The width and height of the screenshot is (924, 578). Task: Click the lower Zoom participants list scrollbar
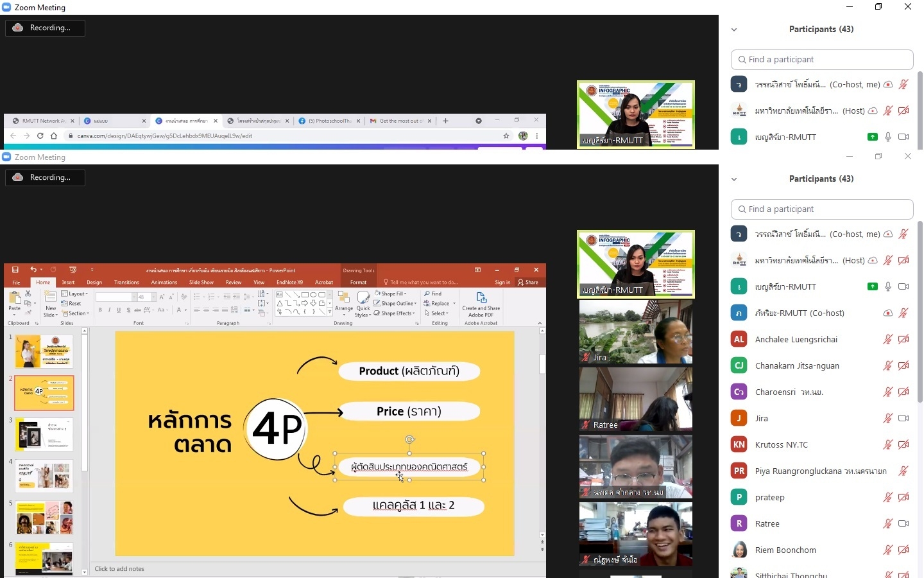tap(920, 312)
